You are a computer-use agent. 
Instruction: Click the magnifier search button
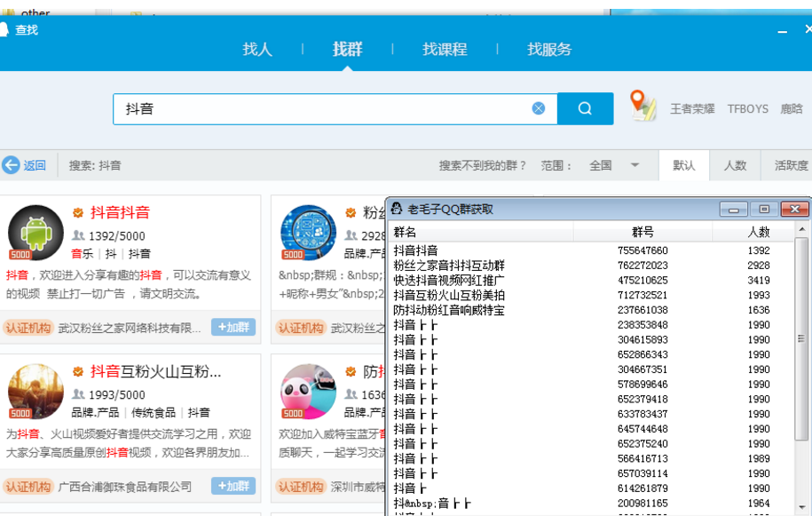(x=585, y=108)
